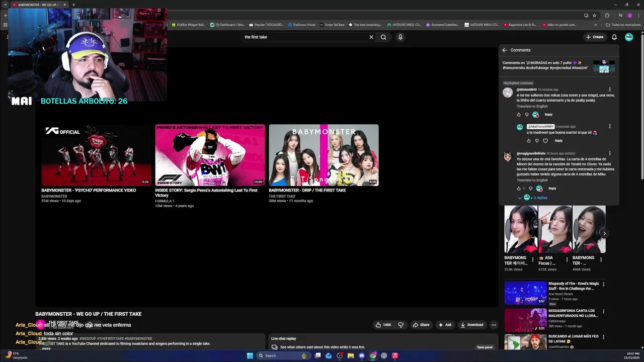Show hidden bookmarks overflow chevron
Viewport: 644px width, 362px height.
[596, 25]
